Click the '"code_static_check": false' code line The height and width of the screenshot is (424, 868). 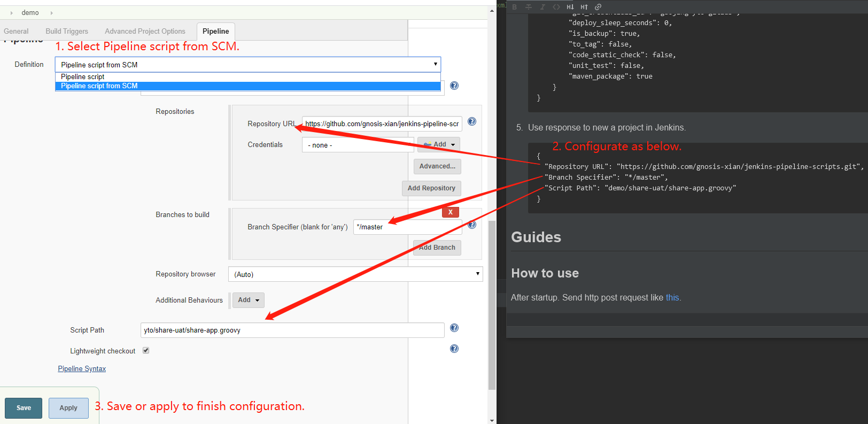(x=622, y=55)
